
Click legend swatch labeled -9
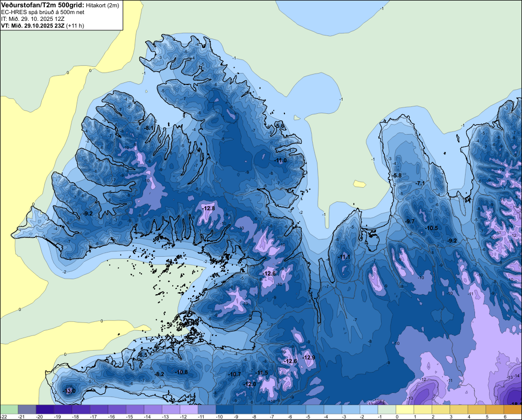[x=243, y=409]
